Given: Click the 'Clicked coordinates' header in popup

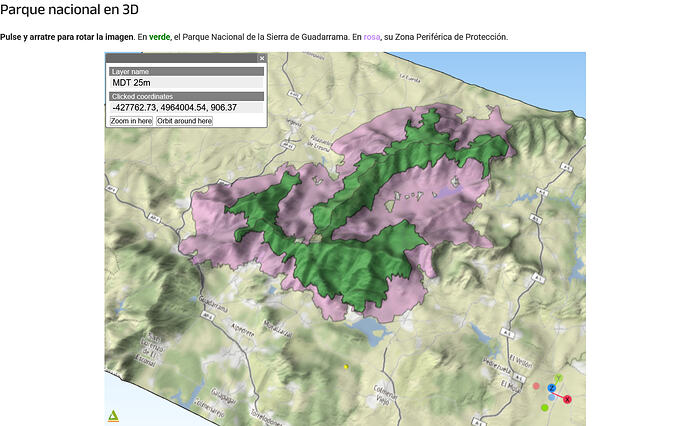Looking at the screenshot, I should [x=187, y=96].
